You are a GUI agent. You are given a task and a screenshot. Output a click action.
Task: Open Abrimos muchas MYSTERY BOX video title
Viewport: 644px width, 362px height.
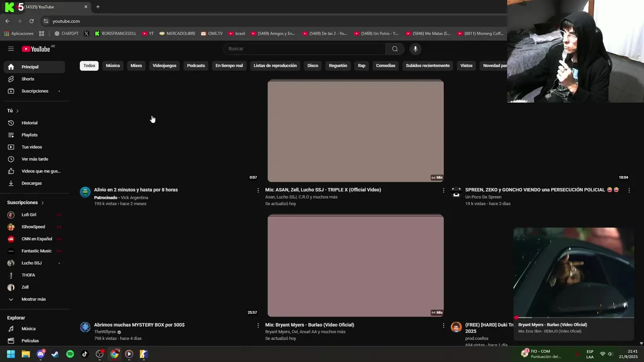[139, 325]
